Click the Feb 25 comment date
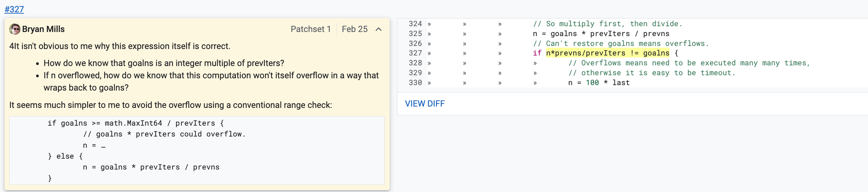Viewport: 868px width, 192px height. pyautogui.click(x=354, y=29)
